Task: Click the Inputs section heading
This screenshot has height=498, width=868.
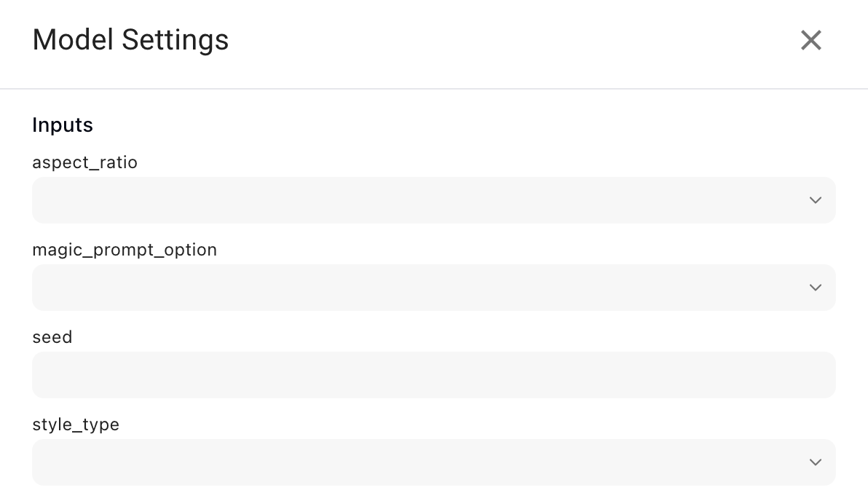Action: 63,125
